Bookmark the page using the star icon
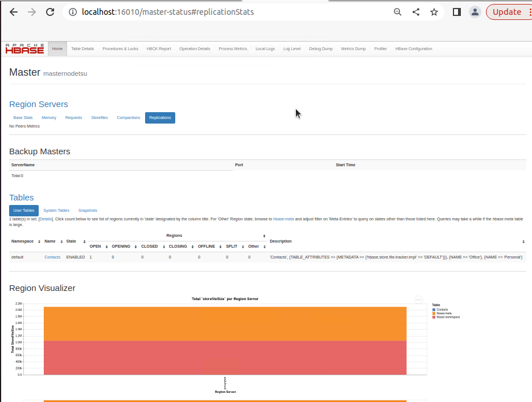The height and width of the screenshot is (402, 532). tap(434, 11)
